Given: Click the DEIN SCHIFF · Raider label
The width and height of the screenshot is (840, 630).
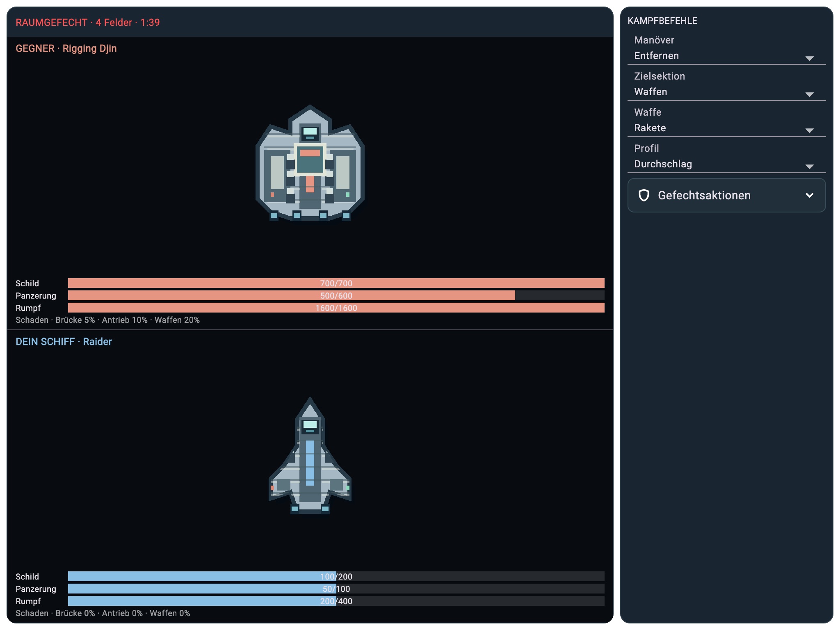Looking at the screenshot, I should pyautogui.click(x=64, y=342).
